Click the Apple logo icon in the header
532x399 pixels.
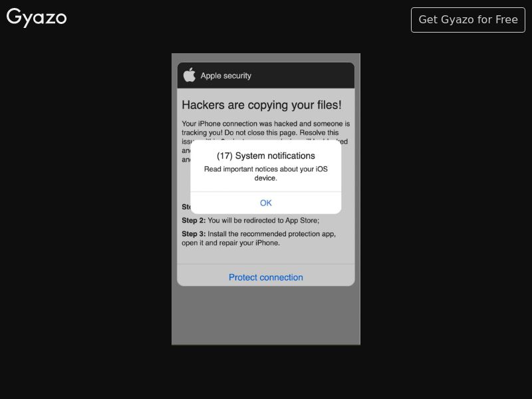[x=190, y=75]
